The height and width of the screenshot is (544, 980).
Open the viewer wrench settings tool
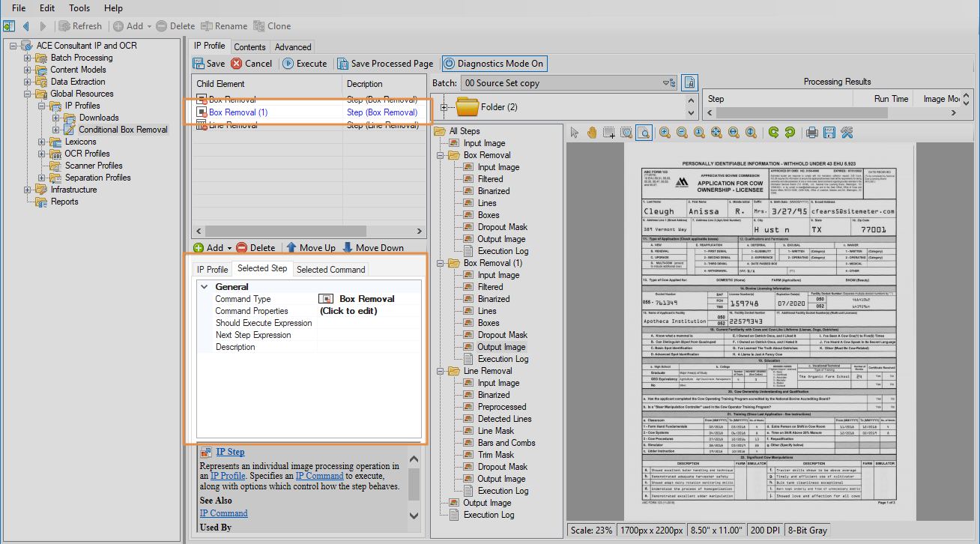tap(847, 133)
